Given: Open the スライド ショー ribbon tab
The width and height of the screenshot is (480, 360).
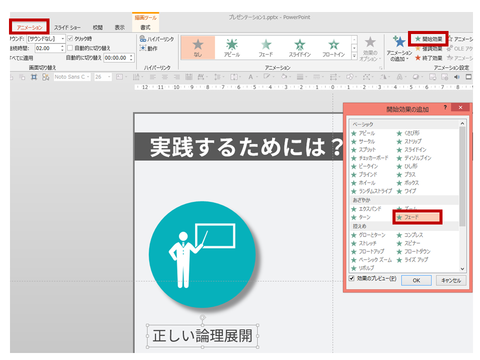Looking at the screenshot, I should point(67,27).
